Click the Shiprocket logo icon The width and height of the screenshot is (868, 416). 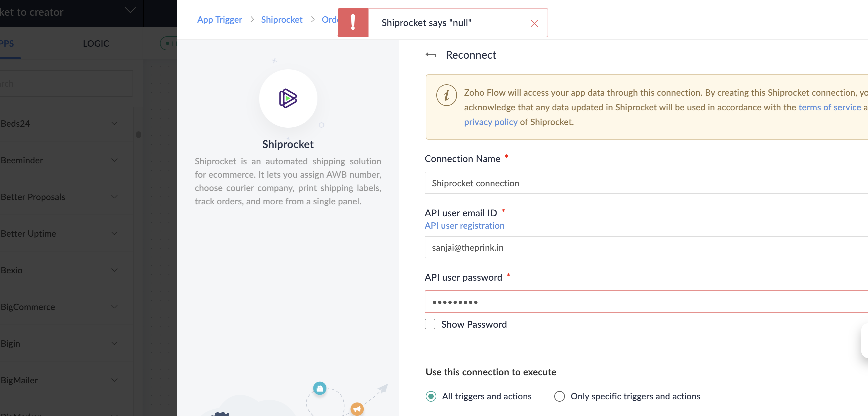[288, 98]
